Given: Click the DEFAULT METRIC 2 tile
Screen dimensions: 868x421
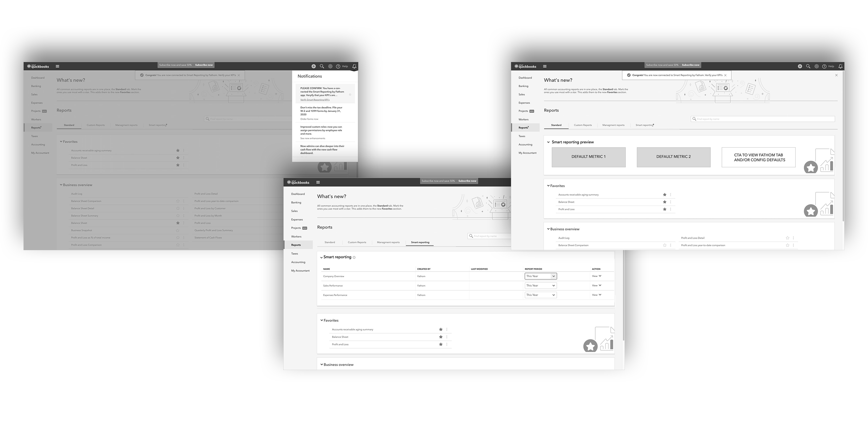Looking at the screenshot, I should click(x=673, y=157).
